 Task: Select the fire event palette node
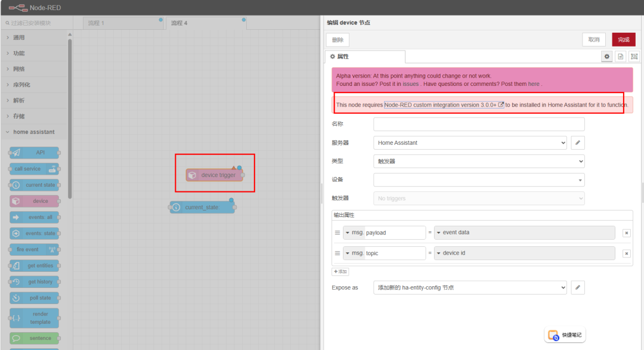(34, 249)
